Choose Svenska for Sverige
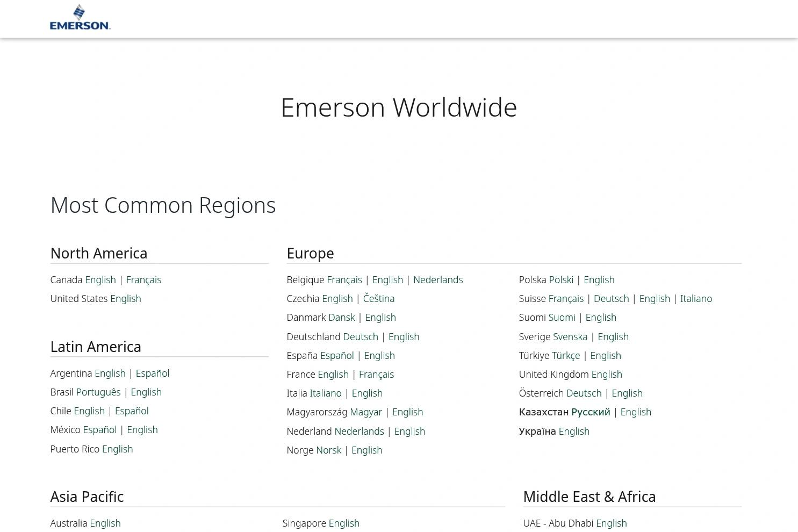Viewport: 798px width, 532px height. [x=570, y=336]
